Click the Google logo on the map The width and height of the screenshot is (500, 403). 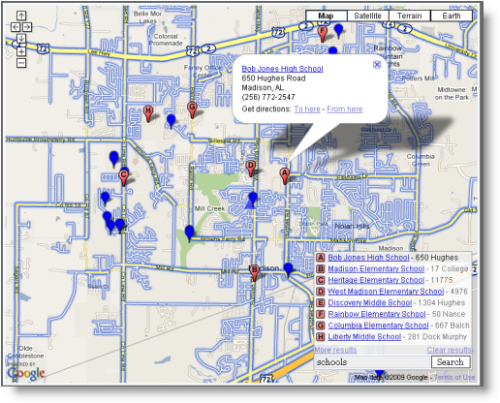[x=26, y=373]
